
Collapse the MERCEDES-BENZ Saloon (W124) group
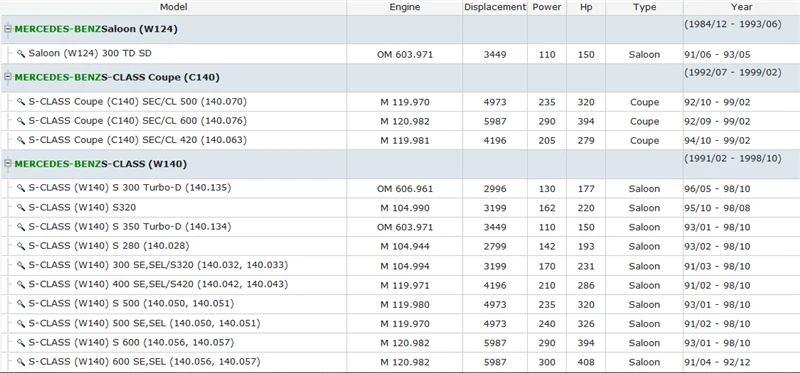point(8,29)
